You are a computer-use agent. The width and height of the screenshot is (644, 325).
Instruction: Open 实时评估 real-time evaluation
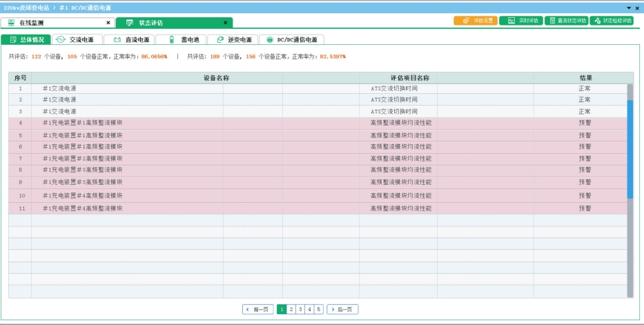click(520, 21)
